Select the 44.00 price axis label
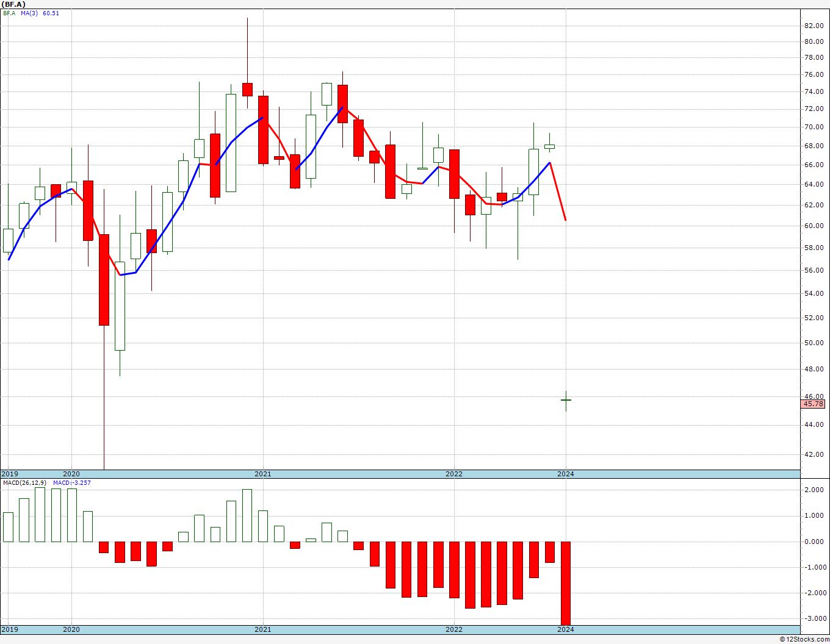 [814, 424]
